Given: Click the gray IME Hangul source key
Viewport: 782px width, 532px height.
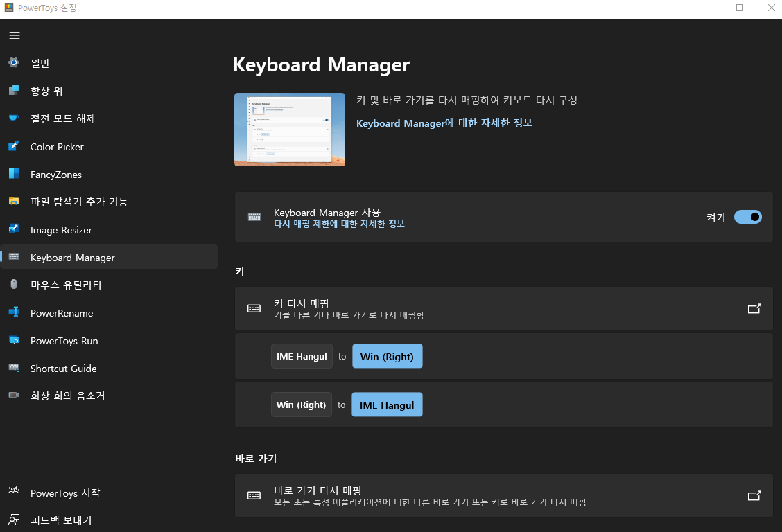Looking at the screenshot, I should point(302,356).
